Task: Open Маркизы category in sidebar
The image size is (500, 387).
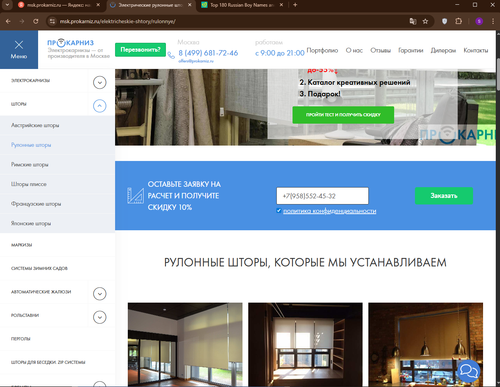Action: point(22,245)
